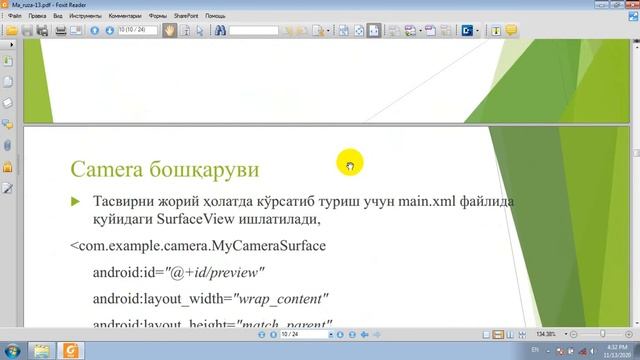Click the system tray clock

(x=617, y=351)
